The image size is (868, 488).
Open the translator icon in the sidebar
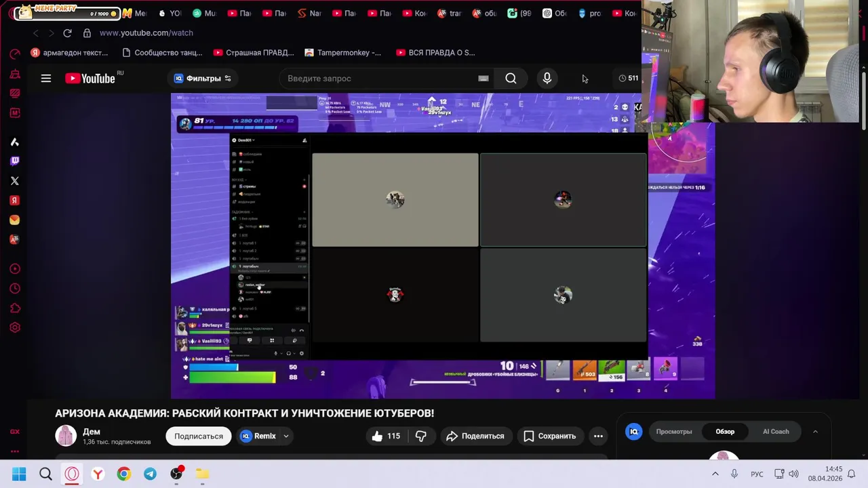pos(15,240)
